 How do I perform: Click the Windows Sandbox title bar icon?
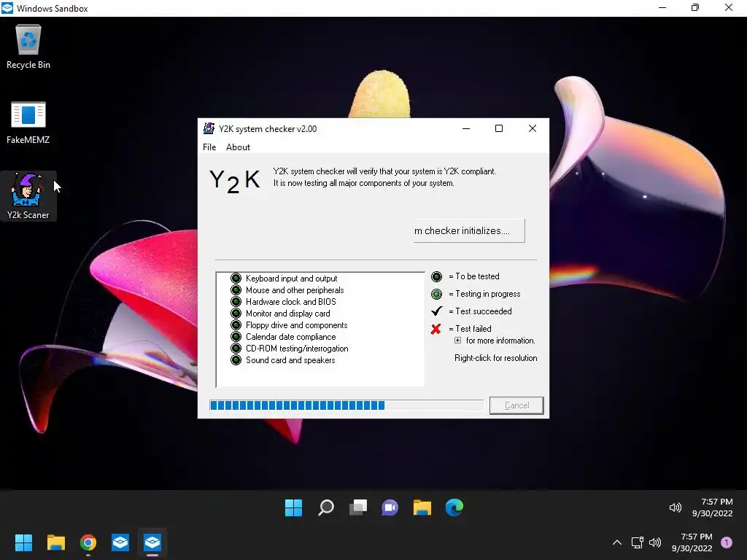point(7,8)
